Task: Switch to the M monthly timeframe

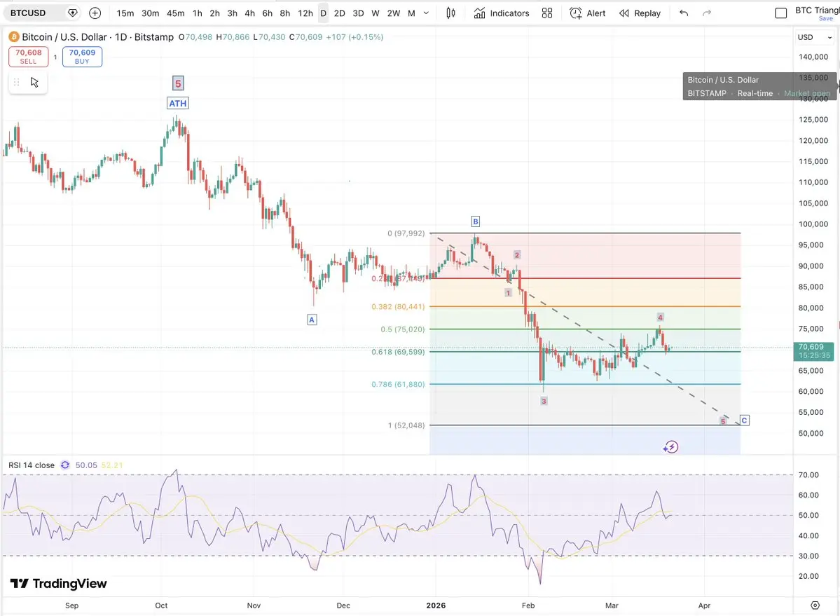Action: coord(411,13)
